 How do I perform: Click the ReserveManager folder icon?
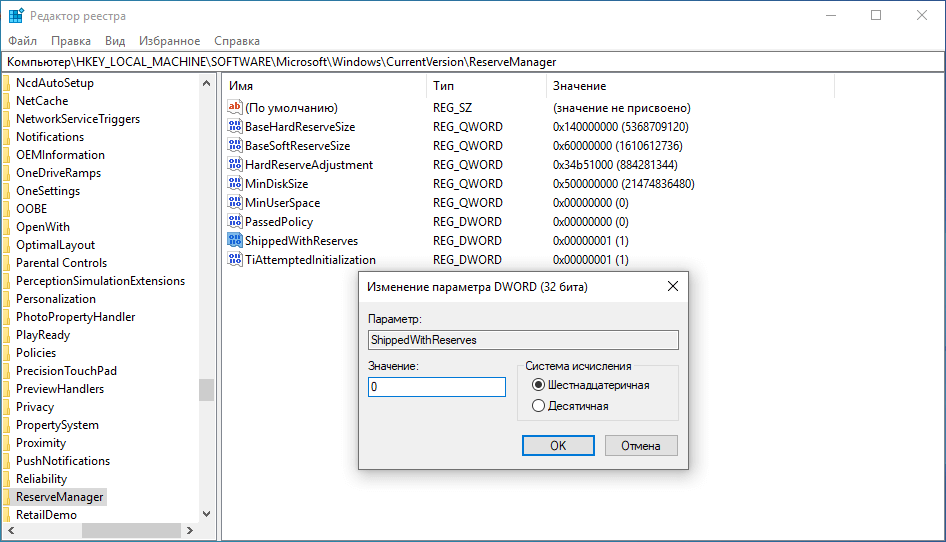pos(6,497)
